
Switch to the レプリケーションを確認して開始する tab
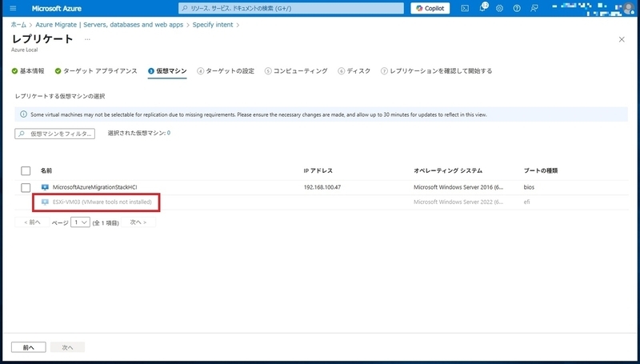click(x=436, y=71)
